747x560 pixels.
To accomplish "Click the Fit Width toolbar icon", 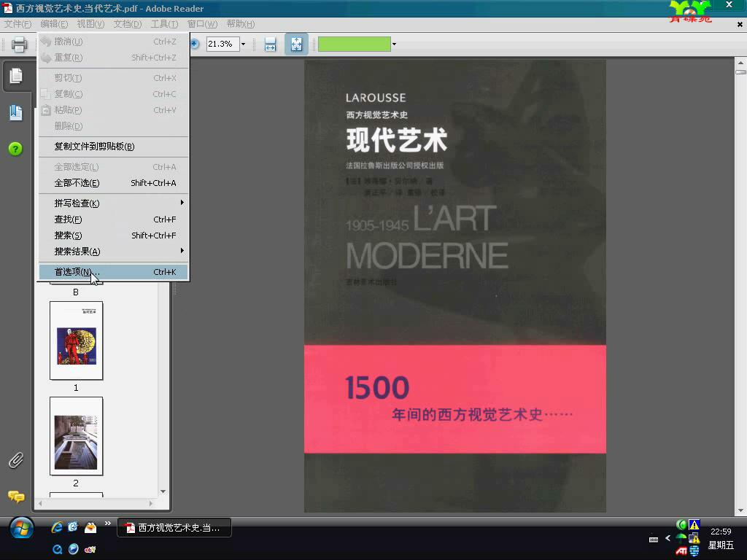I will 270,44.
